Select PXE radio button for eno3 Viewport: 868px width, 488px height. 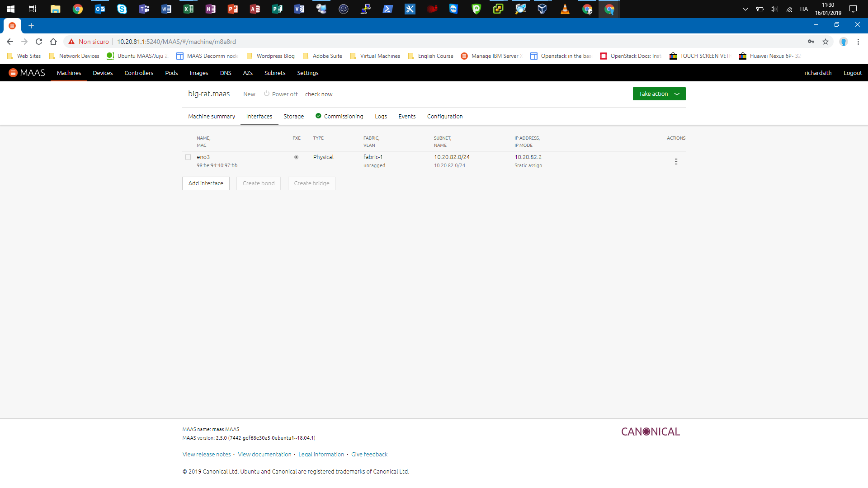(x=297, y=157)
